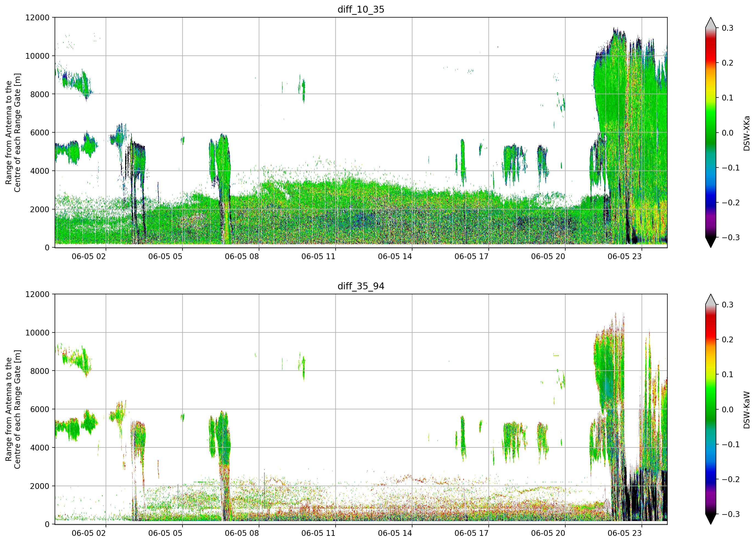Click the 06-05 02 tick label in top plot

[x=89, y=256]
